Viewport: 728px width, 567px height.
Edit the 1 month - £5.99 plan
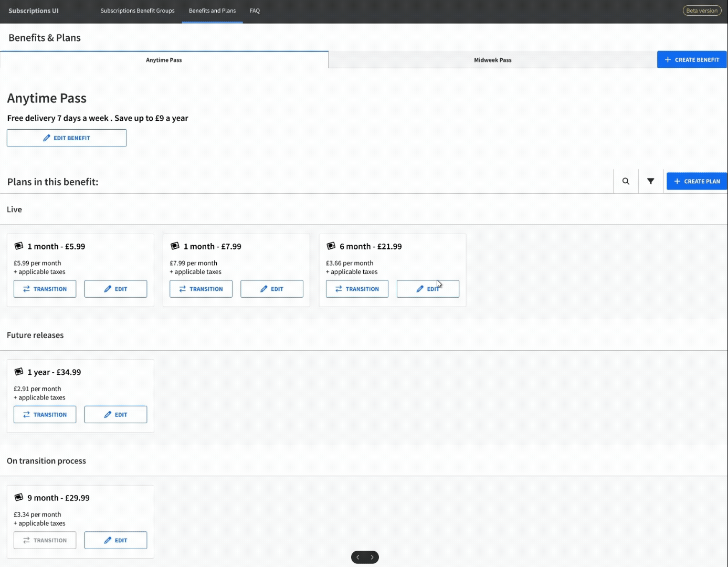pyautogui.click(x=115, y=289)
